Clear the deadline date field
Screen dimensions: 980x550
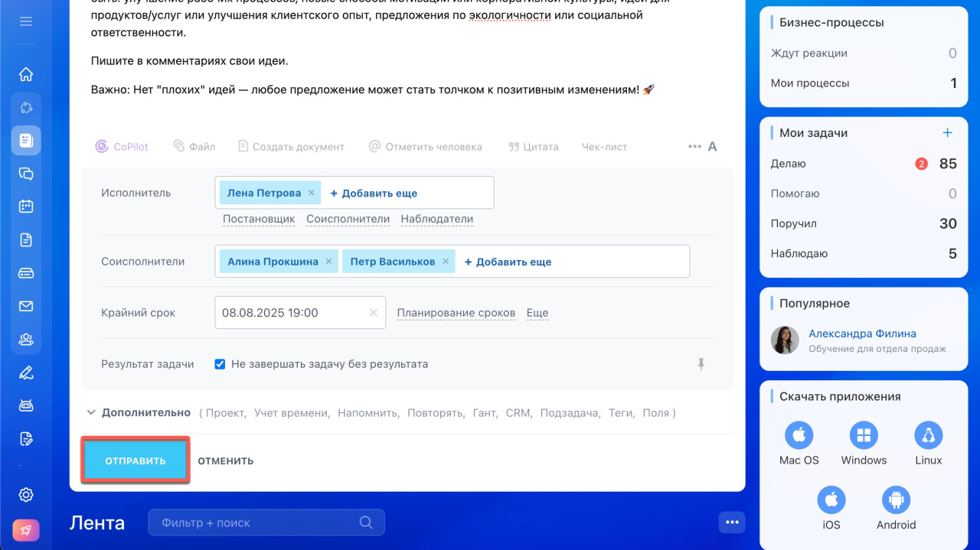(x=374, y=313)
